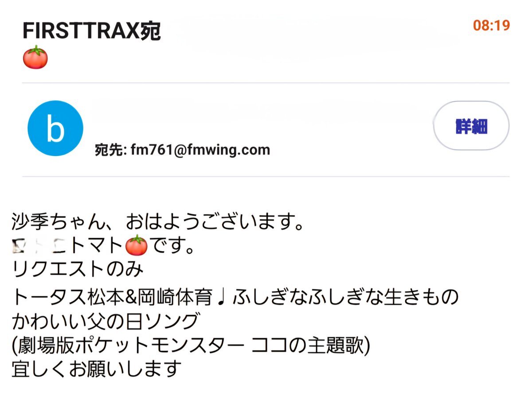Click the 08:19 timestamp
The width and height of the screenshot is (532, 393).
tap(492, 26)
